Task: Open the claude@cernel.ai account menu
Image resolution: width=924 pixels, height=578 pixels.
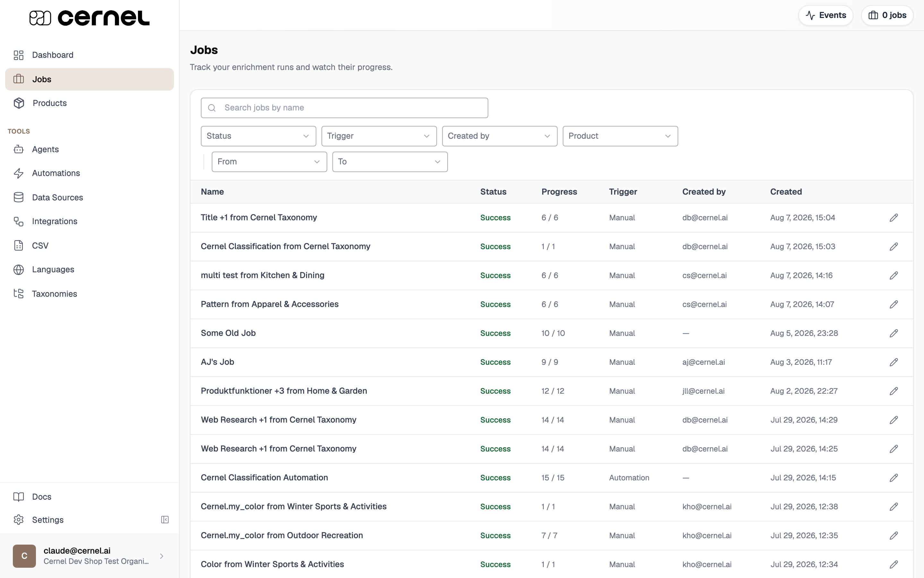Action: [89, 556]
